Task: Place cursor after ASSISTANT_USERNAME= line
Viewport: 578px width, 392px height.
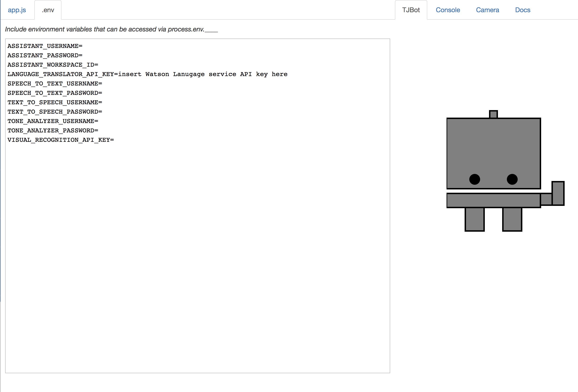Action: point(83,46)
